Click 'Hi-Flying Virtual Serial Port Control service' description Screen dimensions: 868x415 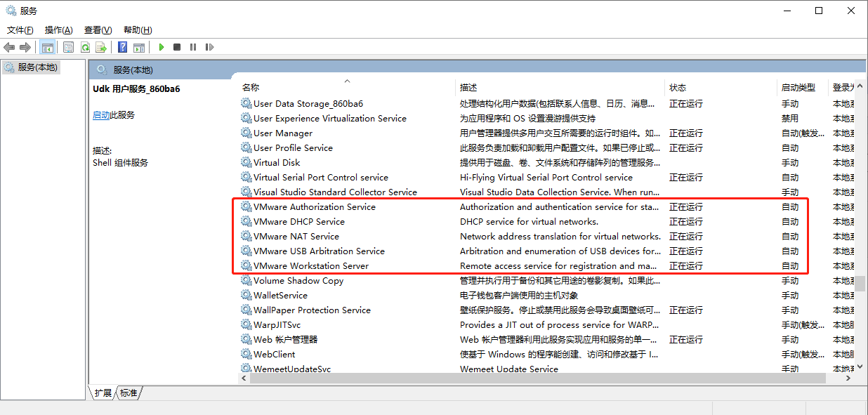[546, 177]
